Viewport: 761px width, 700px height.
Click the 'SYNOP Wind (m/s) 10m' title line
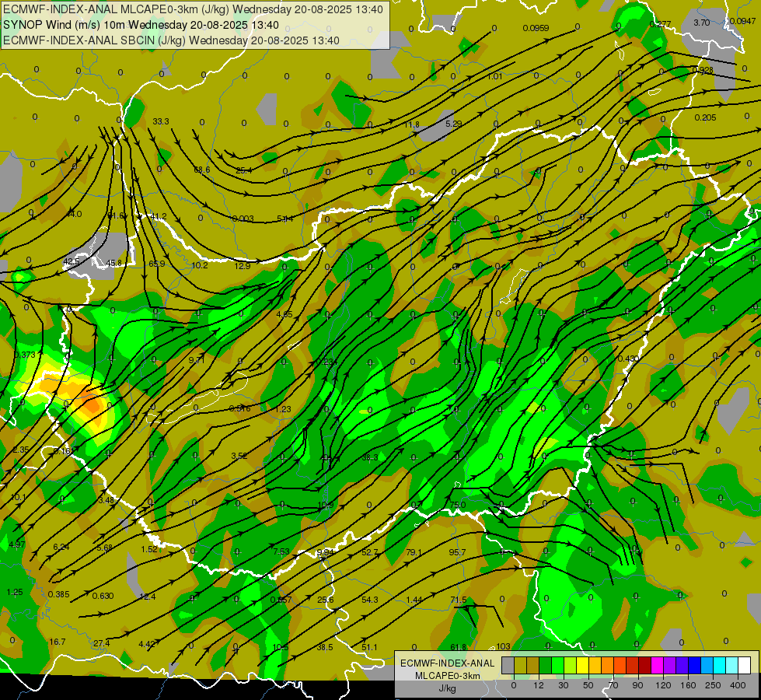[141, 25]
